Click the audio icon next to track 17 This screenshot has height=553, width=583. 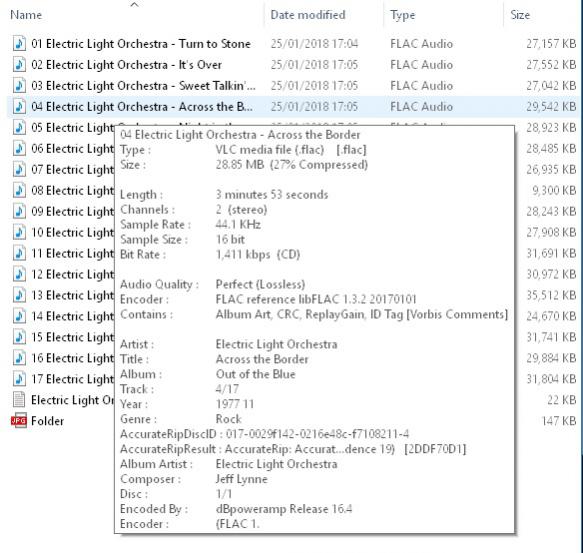[19, 379]
